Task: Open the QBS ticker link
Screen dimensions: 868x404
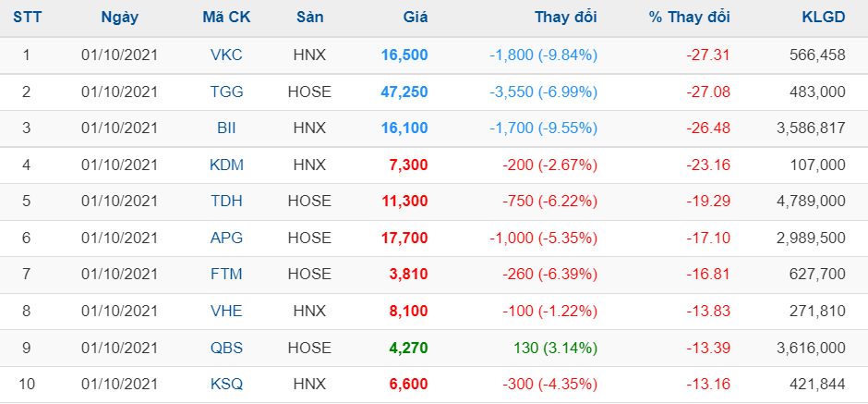Action: [x=226, y=348]
